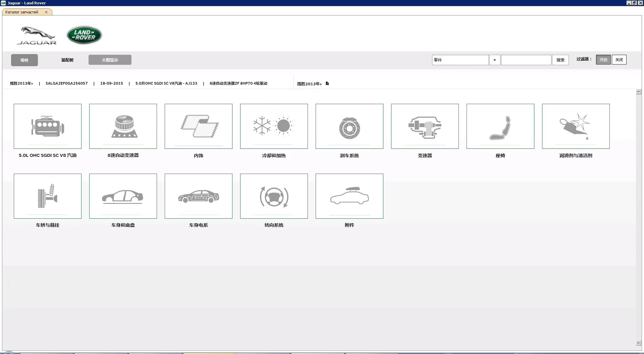
Task: Open the 变速器 gearbox category
Action: tap(425, 126)
